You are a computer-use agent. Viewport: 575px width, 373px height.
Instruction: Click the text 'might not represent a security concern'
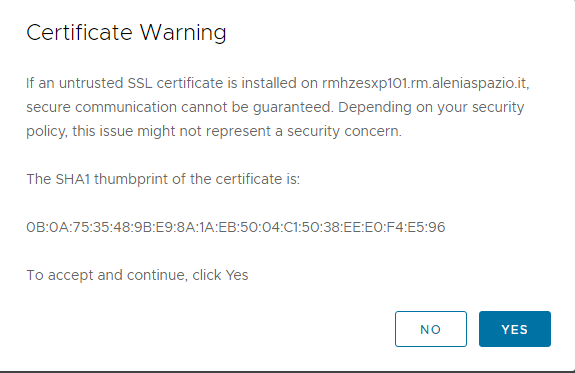click(x=269, y=131)
